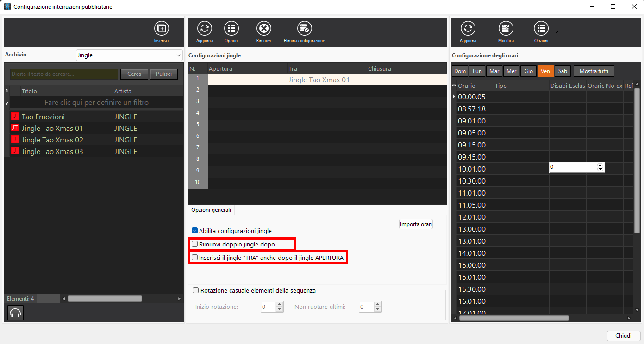The height and width of the screenshot is (344, 644).
Task: Click Mostra tutti button
Action: [x=594, y=71]
